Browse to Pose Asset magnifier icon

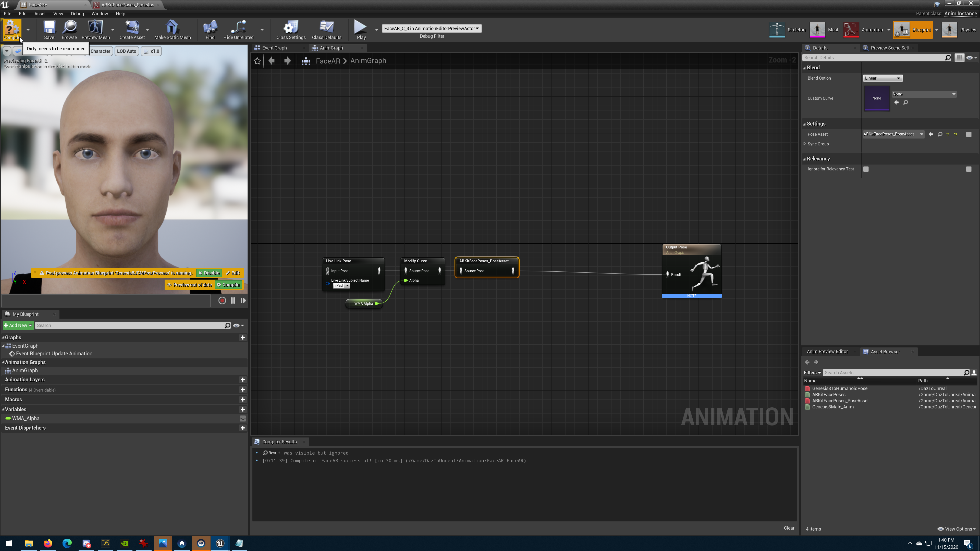click(940, 134)
